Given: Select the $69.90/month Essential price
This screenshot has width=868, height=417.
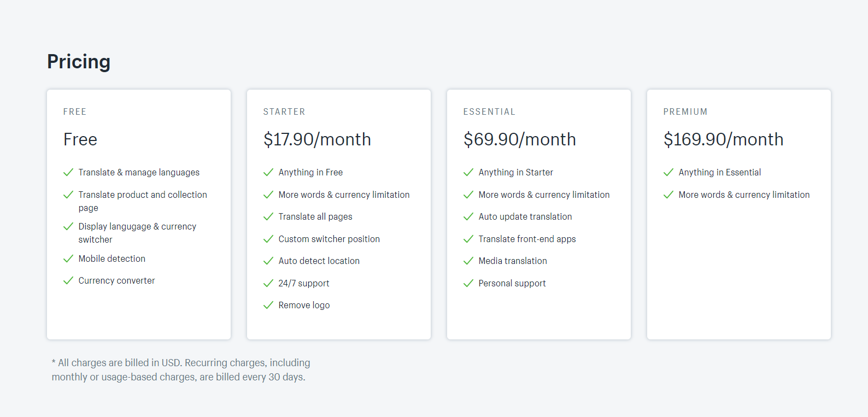Looking at the screenshot, I should pyautogui.click(x=519, y=139).
